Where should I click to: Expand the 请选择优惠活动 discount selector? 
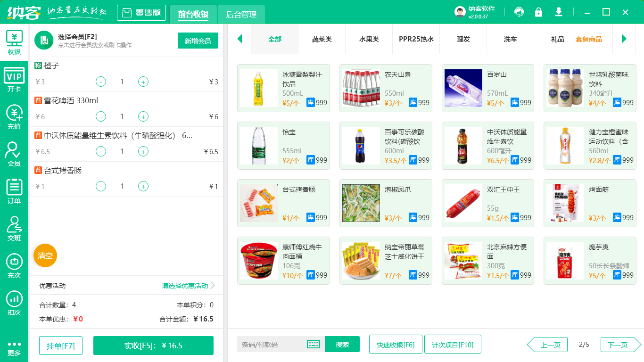pos(185,285)
